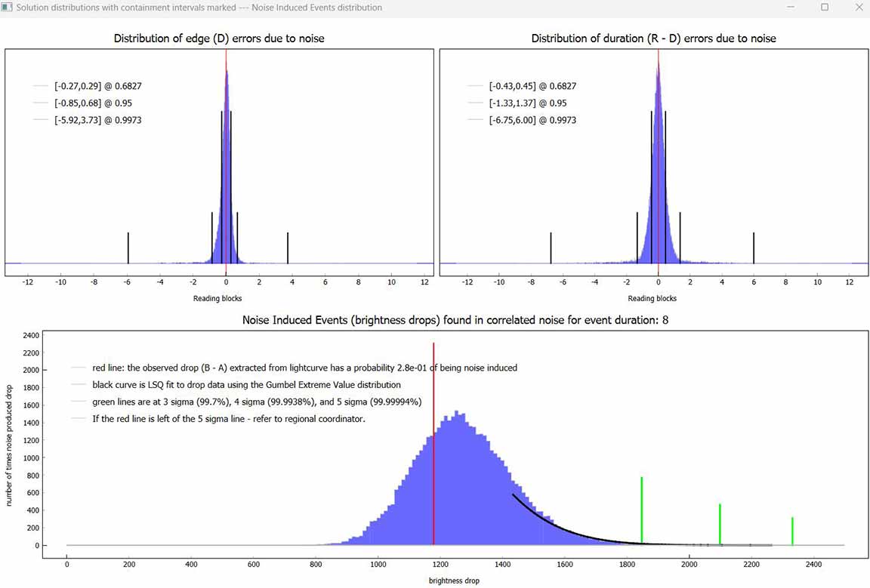Select the 'Noise Induced Events (brightness drops)' plot title

coord(455,320)
